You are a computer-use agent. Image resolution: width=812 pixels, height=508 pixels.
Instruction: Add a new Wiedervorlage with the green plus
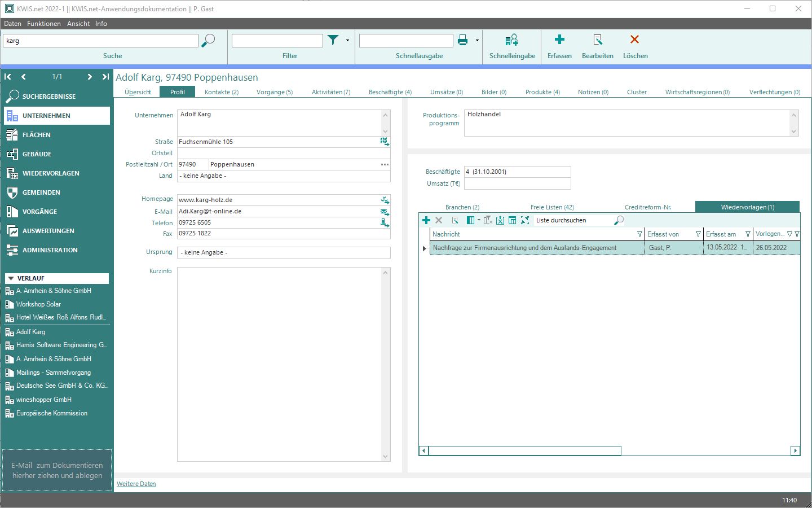(426, 220)
